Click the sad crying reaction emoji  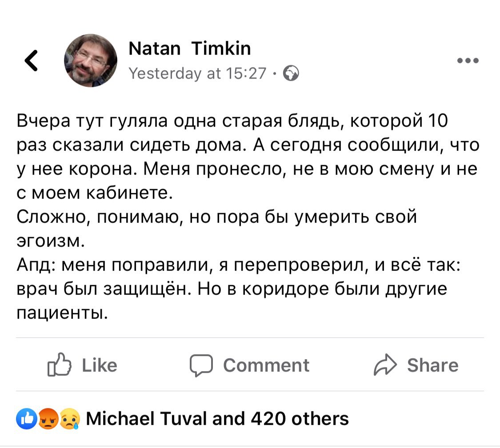tap(69, 419)
